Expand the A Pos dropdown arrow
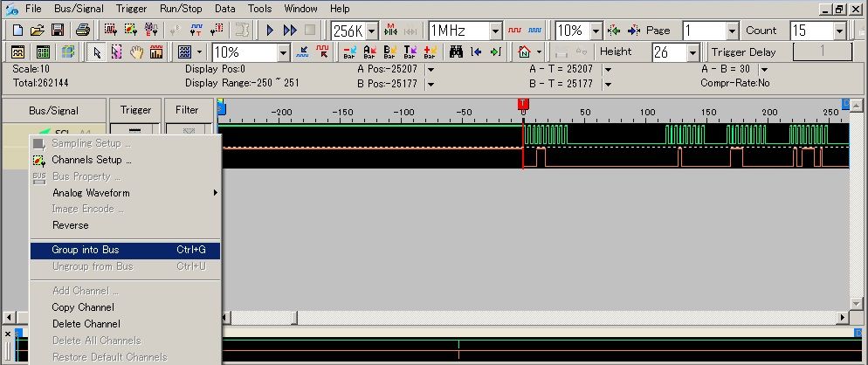The width and height of the screenshot is (868, 365). pyautogui.click(x=431, y=70)
